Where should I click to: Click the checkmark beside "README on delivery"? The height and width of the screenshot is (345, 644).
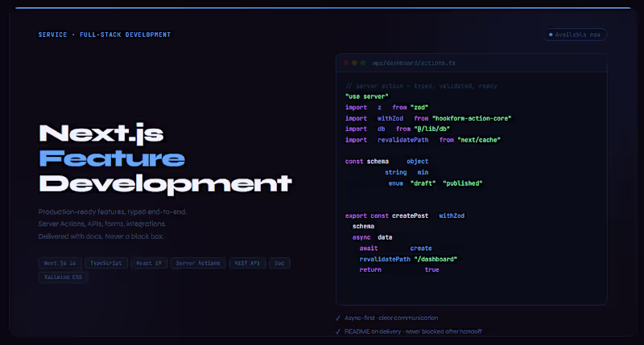coord(338,331)
